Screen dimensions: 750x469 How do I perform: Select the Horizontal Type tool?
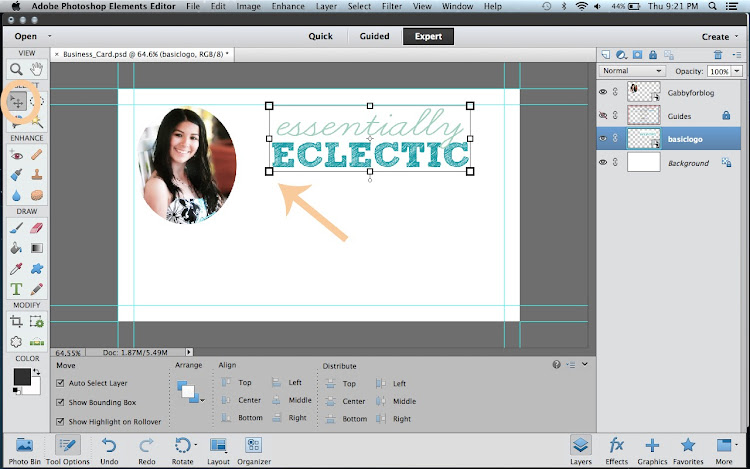[16, 289]
